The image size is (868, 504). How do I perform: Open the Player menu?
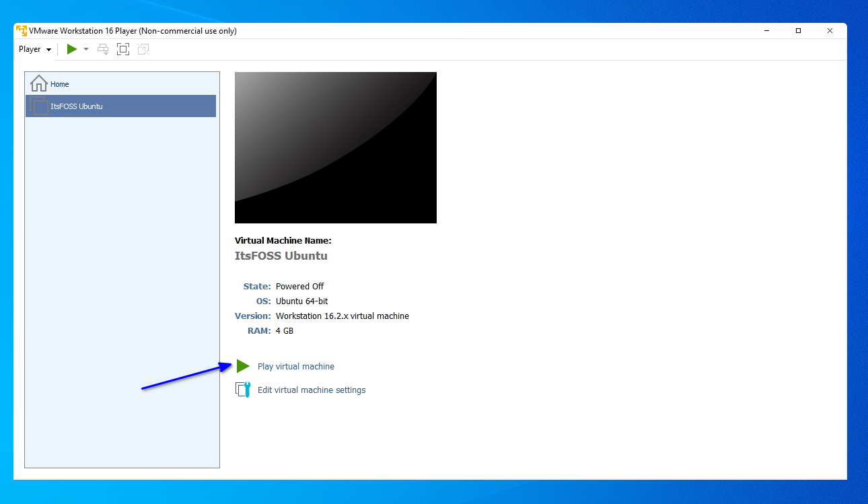34,49
